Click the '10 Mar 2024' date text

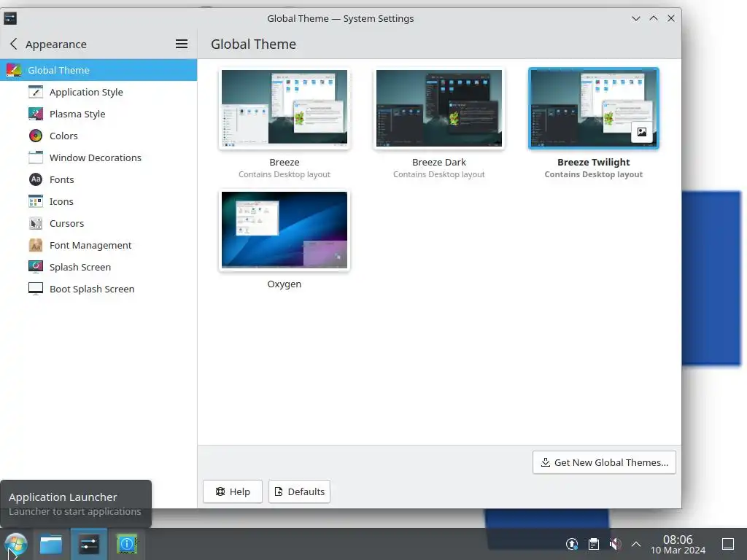678,551
